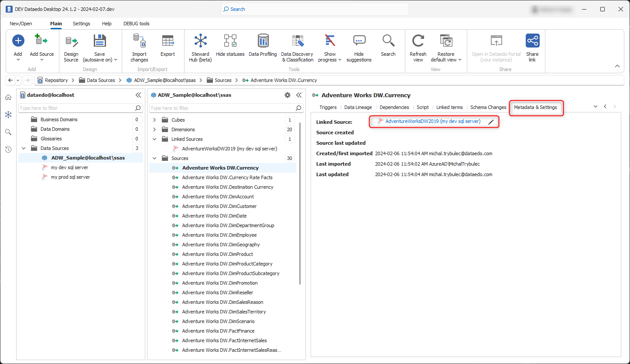Click Restore default view icon
The image size is (630, 364).
point(446,41)
